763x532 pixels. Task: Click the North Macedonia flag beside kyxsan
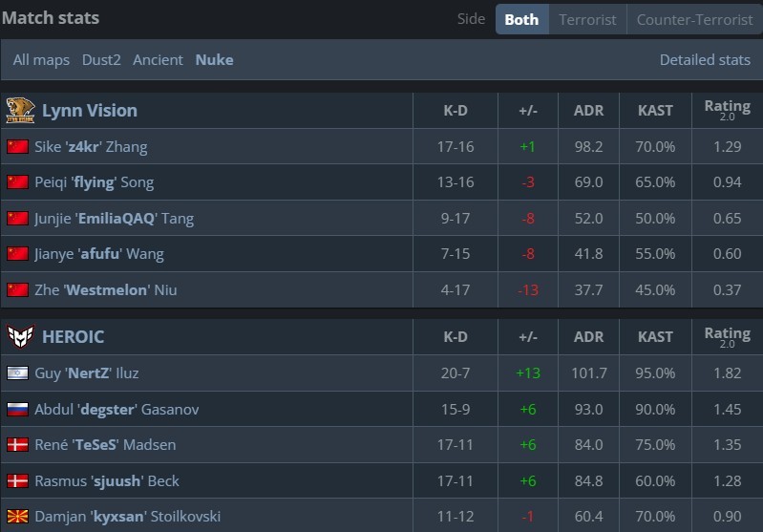(x=17, y=517)
